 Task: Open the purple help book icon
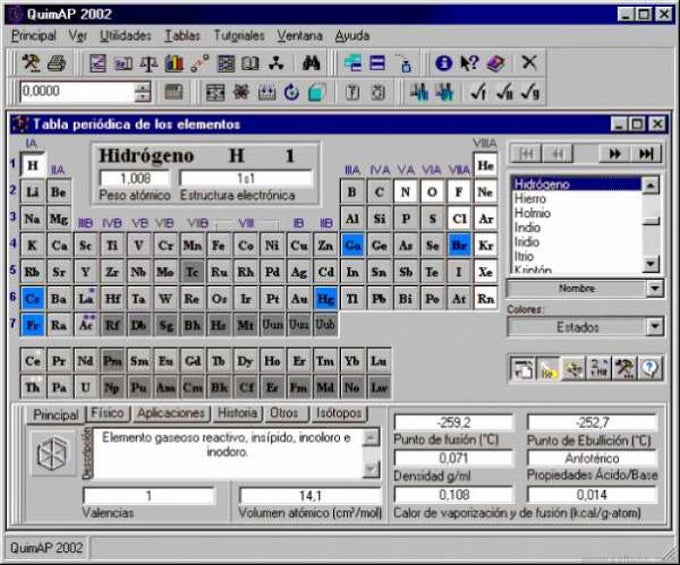[x=495, y=63]
